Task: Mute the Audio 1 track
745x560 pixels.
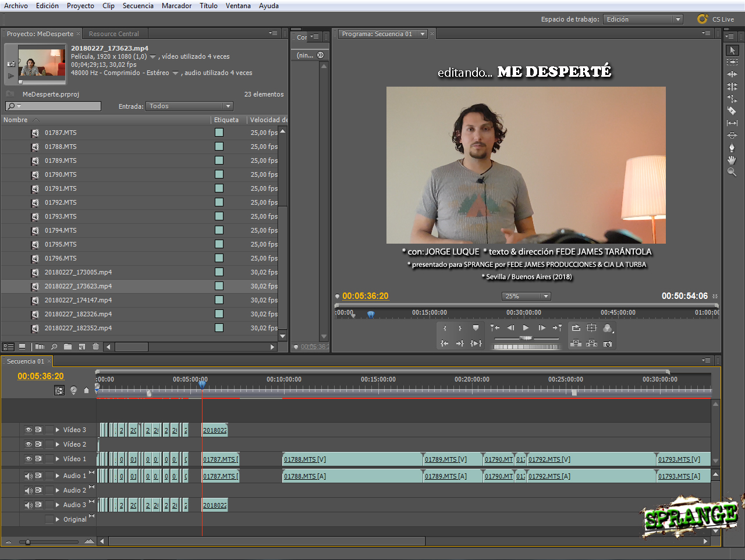Action: pos(28,476)
